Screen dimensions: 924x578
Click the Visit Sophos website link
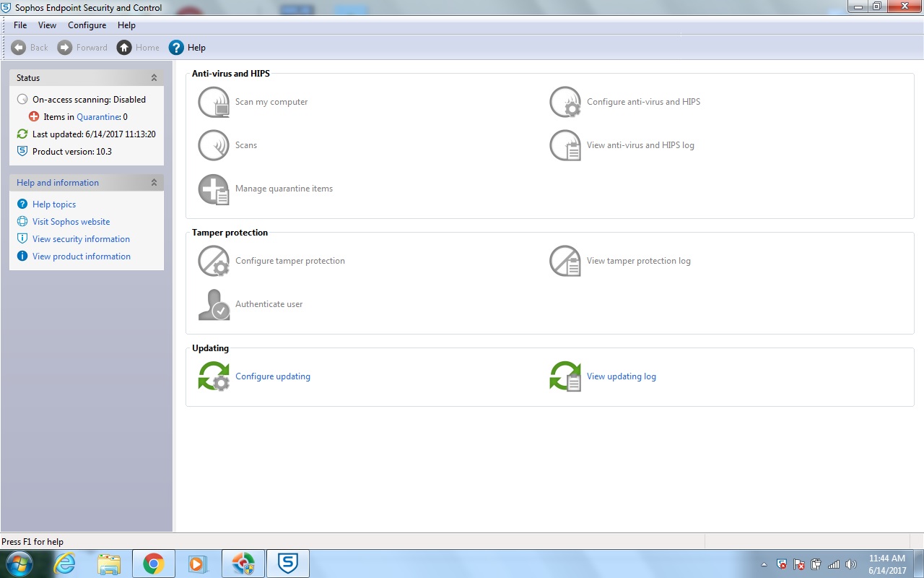(x=71, y=222)
